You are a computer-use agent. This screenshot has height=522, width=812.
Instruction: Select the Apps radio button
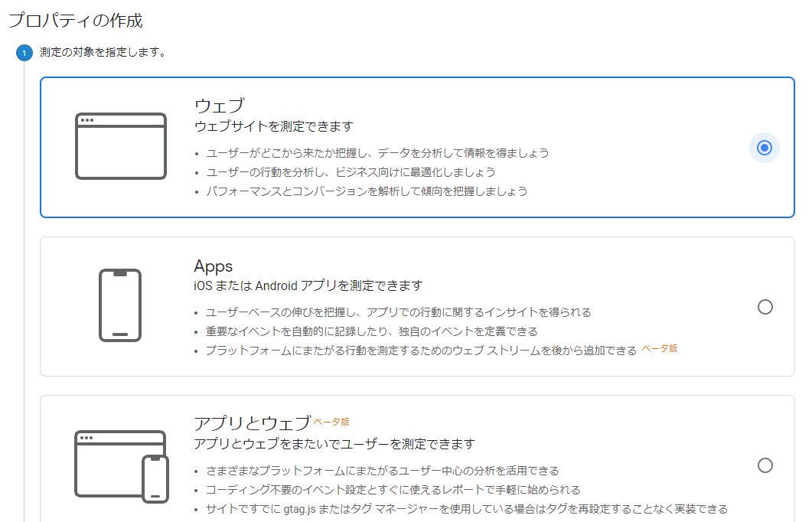[x=765, y=307]
